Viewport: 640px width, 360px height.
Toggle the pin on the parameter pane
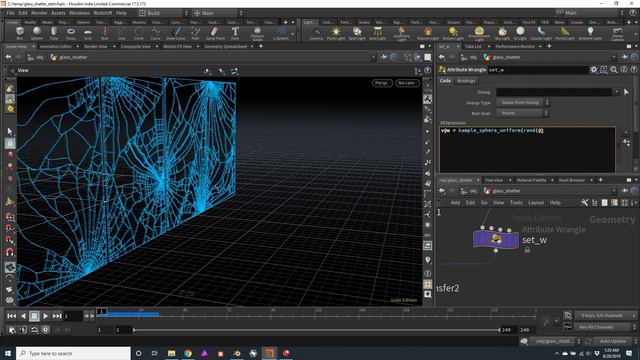point(624,57)
